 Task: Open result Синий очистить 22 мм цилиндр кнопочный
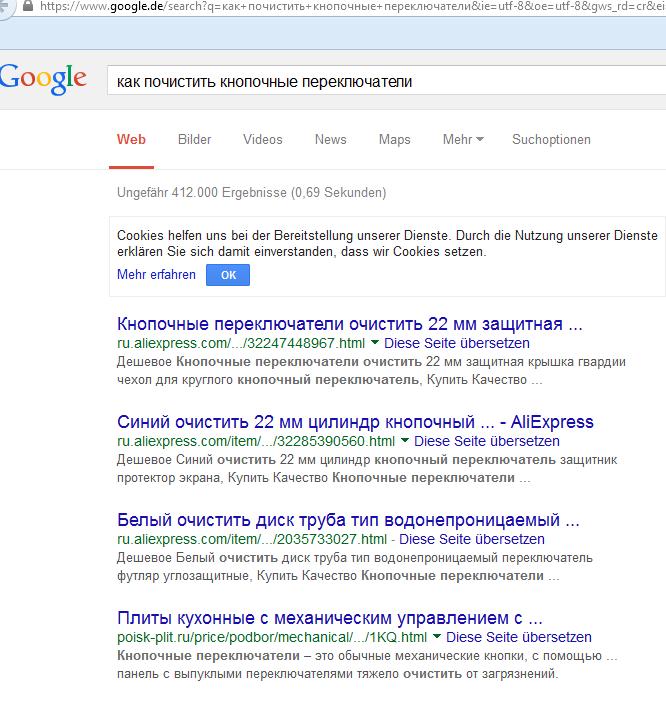tap(355, 422)
